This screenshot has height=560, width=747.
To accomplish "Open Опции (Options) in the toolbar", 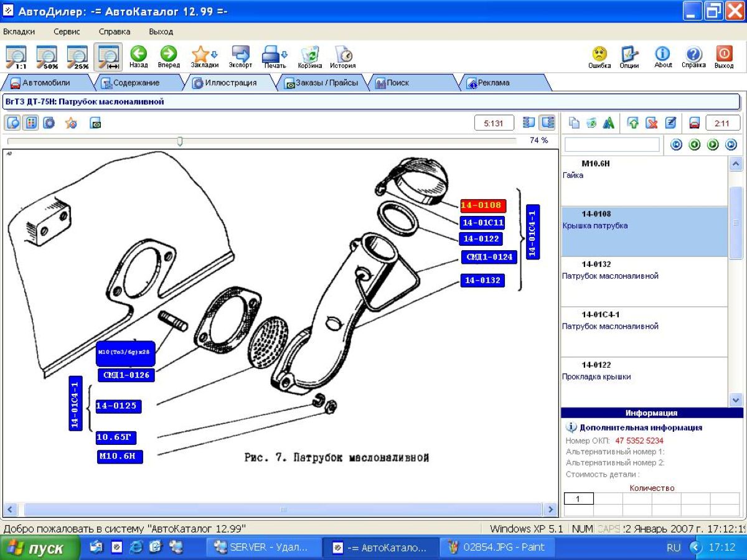I will click(x=629, y=56).
